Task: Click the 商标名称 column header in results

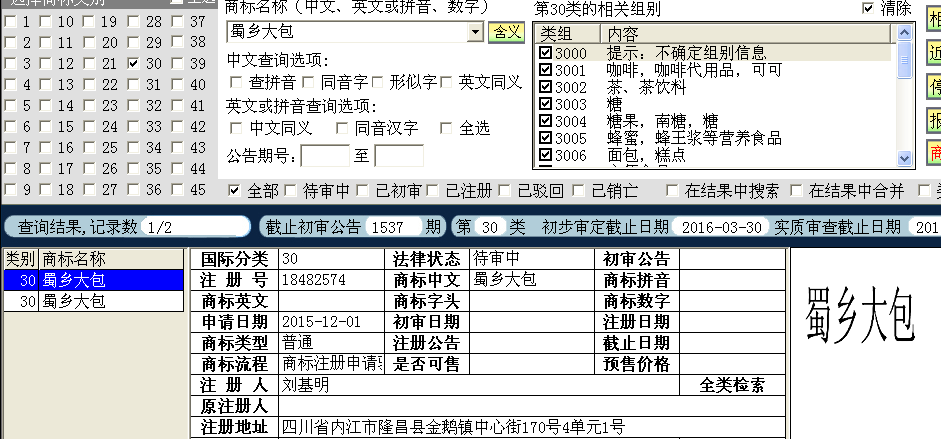Action: point(111,259)
